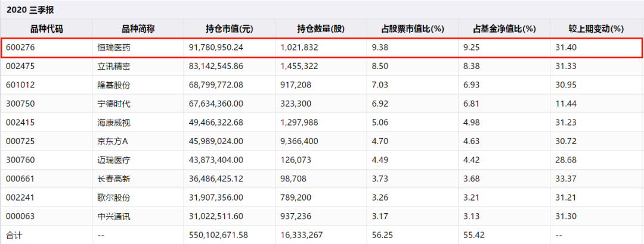Click market value 91,780,950.24
644x244 pixels.
tap(216, 47)
